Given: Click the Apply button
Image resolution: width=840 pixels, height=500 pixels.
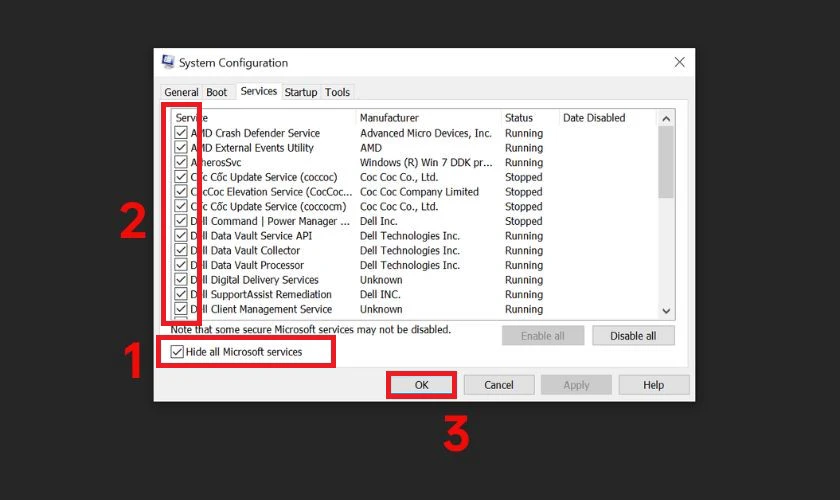Looking at the screenshot, I should [576, 385].
